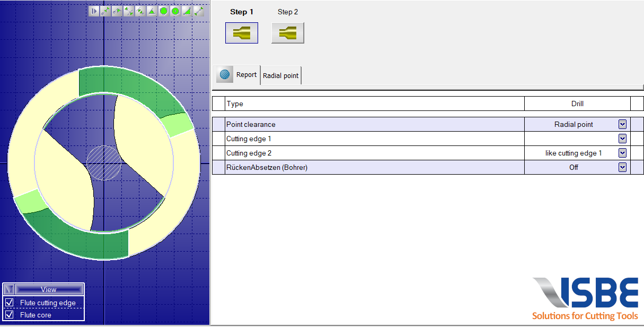Screen dimensions: 644x327
Task: Open the Report tab
Action: [246, 75]
